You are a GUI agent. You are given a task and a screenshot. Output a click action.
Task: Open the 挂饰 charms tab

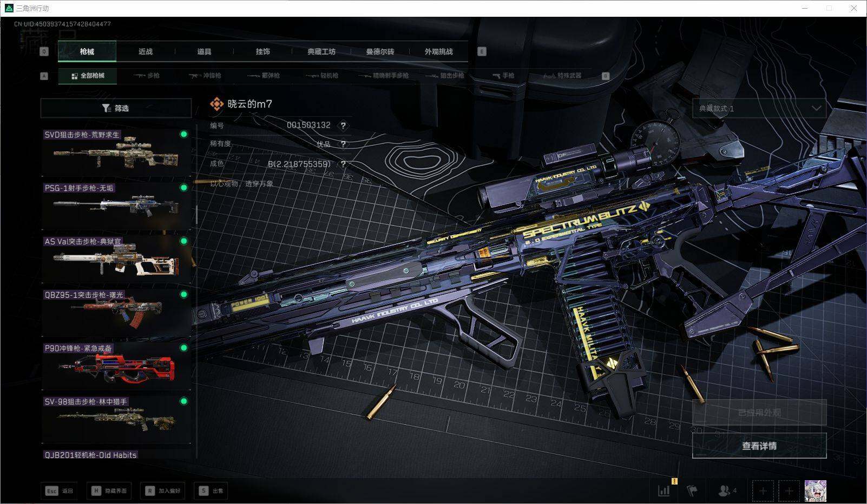coord(263,51)
